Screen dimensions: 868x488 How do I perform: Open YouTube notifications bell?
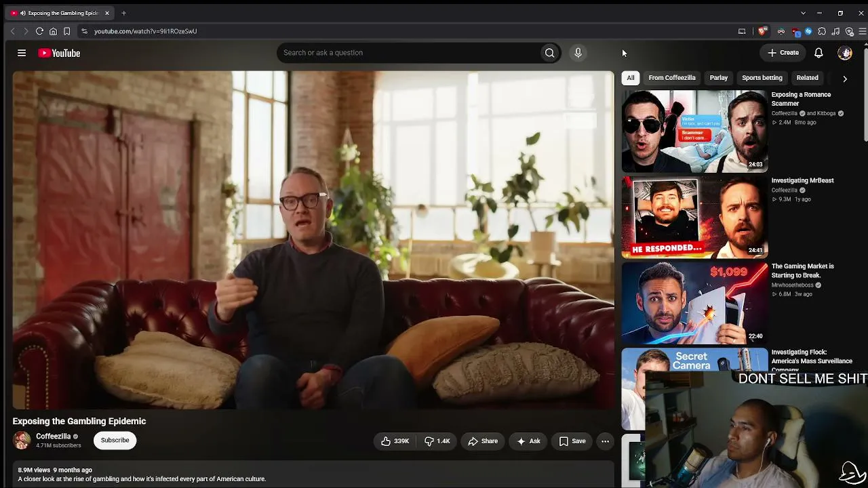click(818, 53)
